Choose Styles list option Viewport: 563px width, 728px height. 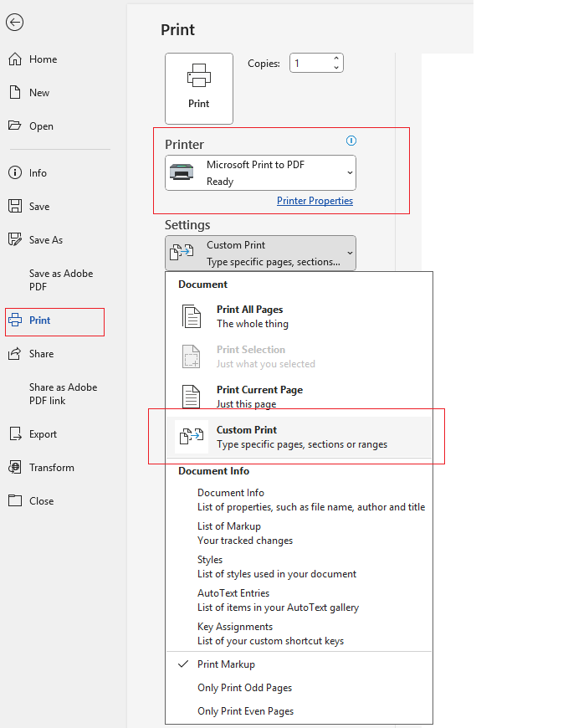pyautogui.click(x=299, y=567)
